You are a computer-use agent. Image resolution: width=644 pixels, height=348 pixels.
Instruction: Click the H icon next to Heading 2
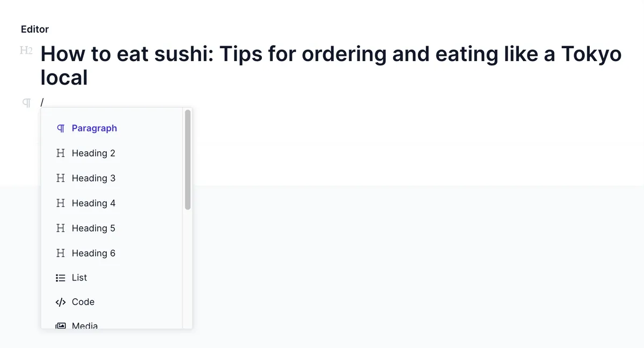61,153
